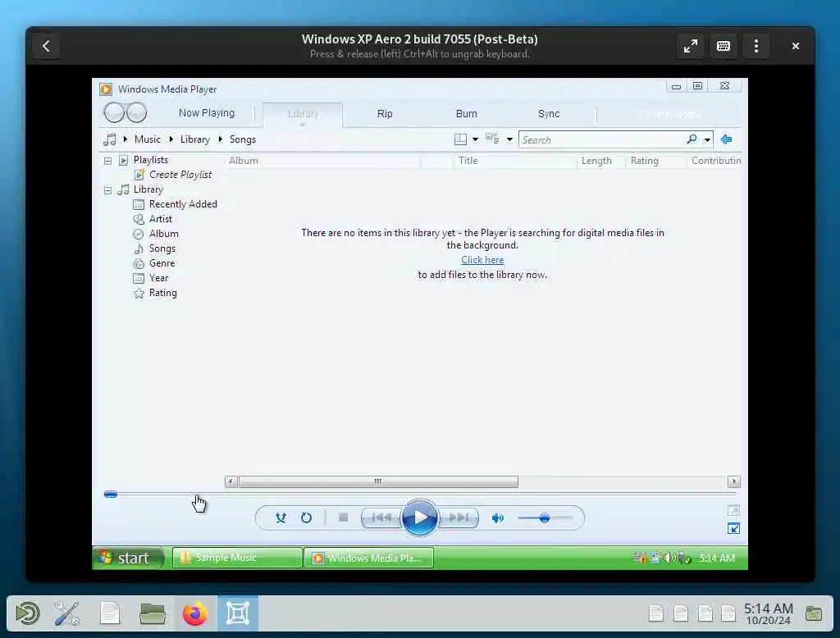Click the XP tray volume icon
This screenshot has height=638, width=840.
click(x=669, y=558)
